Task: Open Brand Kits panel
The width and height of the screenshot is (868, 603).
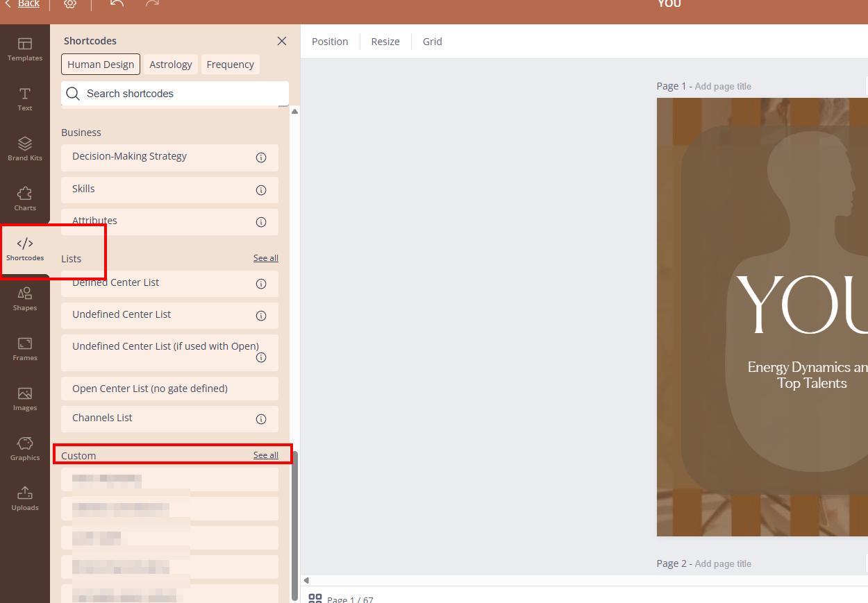Action: (25, 149)
